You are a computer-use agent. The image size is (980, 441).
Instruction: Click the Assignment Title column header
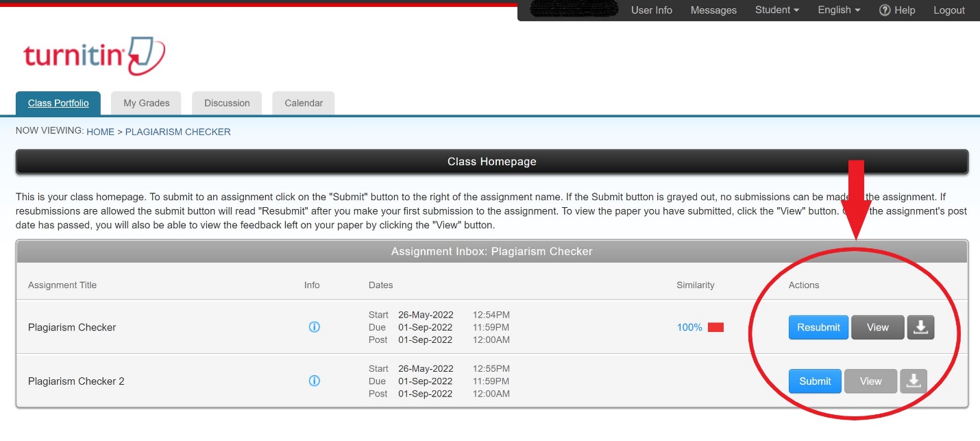[62, 285]
